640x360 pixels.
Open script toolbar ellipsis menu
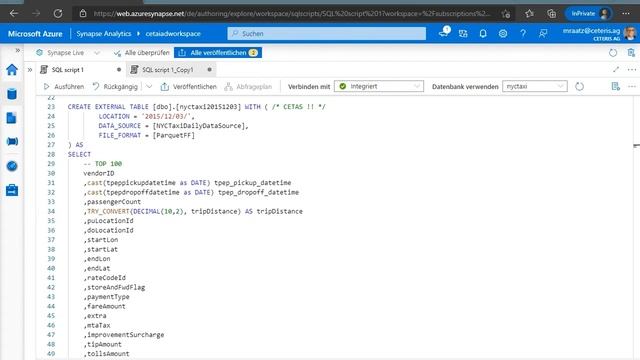[632, 87]
